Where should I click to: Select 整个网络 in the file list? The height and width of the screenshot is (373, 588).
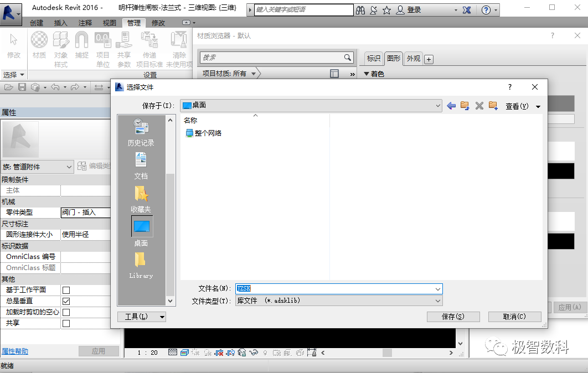click(204, 133)
